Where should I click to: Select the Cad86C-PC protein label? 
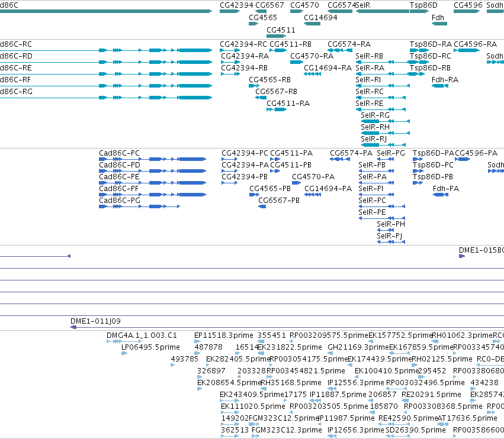tap(119, 153)
